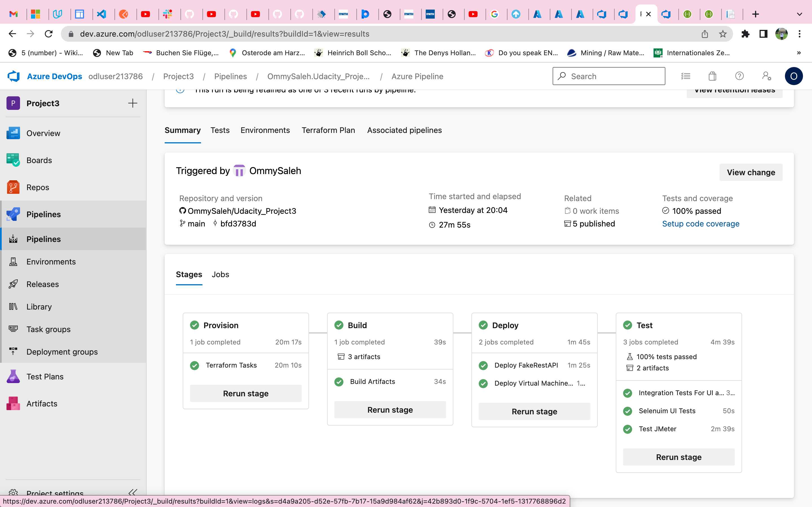The height and width of the screenshot is (507, 812).
Task: Open the Marketplace bag icon
Action: point(712,76)
